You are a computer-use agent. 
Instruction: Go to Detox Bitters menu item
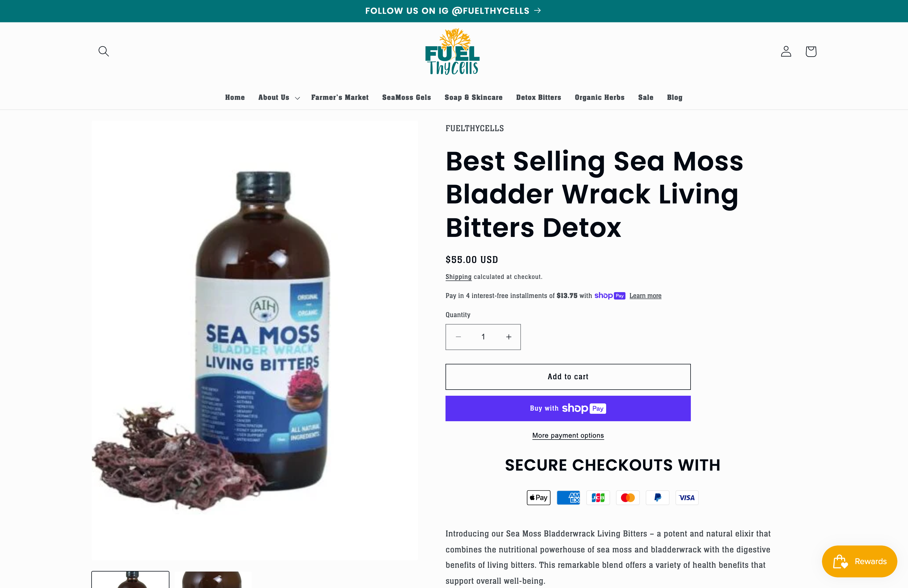coord(538,98)
